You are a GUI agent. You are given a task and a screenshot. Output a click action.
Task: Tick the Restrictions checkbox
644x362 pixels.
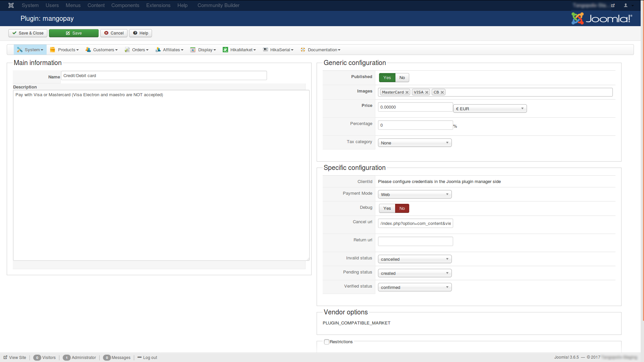click(x=326, y=342)
